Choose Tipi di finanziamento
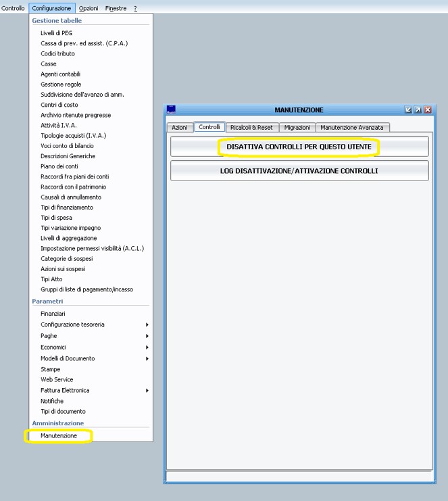The width and height of the screenshot is (448, 501). click(67, 208)
